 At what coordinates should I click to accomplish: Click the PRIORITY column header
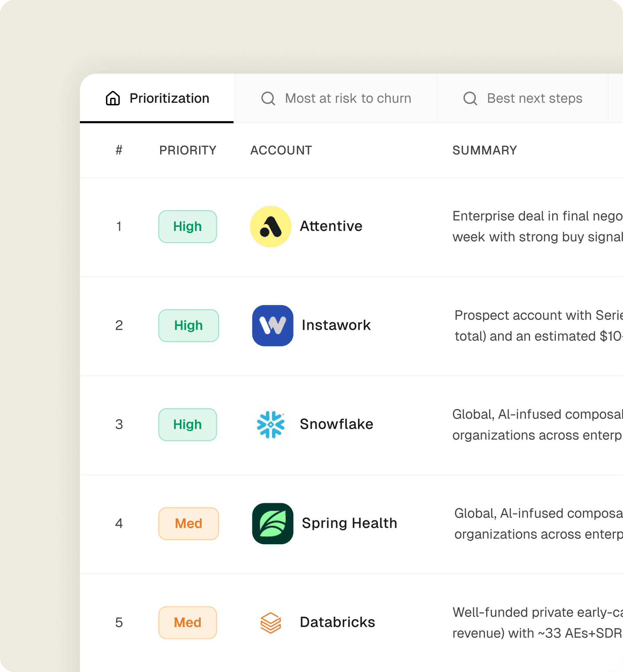pos(188,150)
